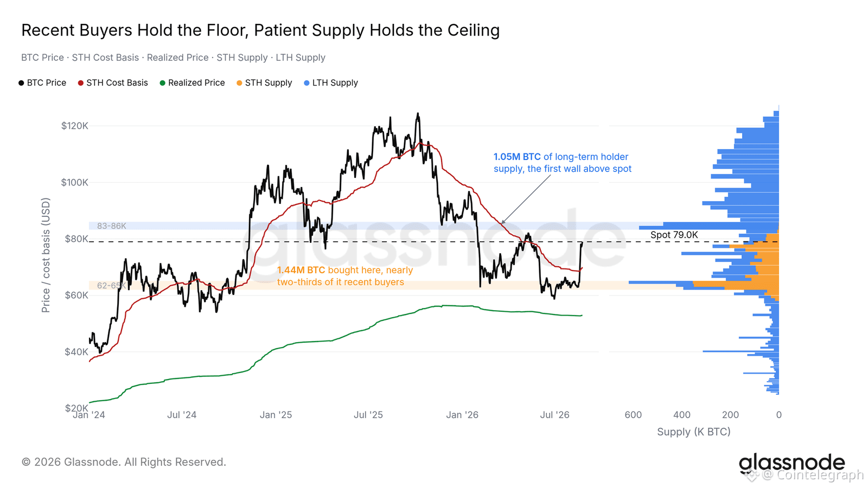Click the 62-65K price band label
This screenshot has width=868, height=488.
coord(112,286)
